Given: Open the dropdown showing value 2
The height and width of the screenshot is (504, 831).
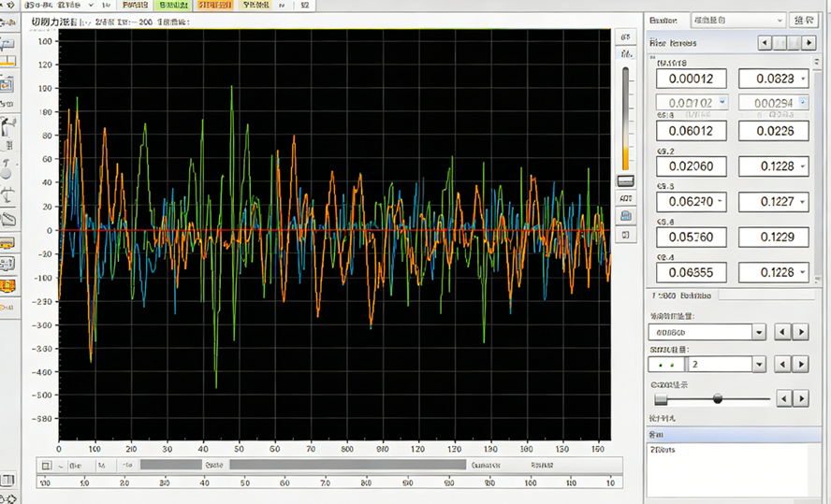Looking at the screenshot, I should (759, 365).
